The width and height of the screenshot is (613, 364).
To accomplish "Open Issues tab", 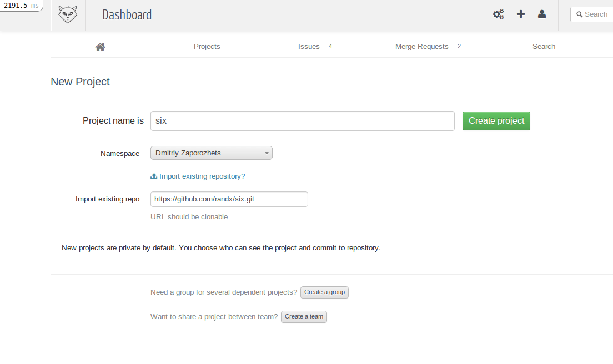I will pyautogui.click(x=309, y=47).
